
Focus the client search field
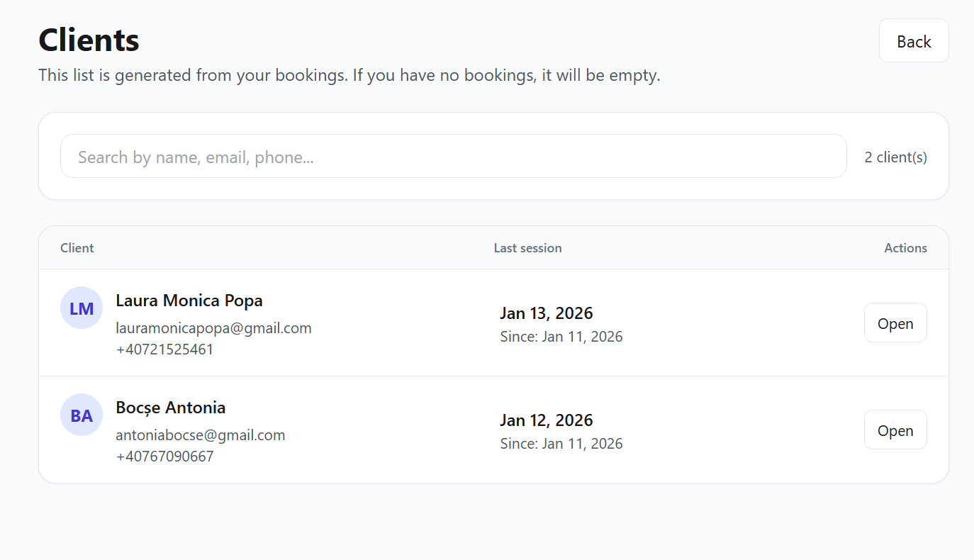453,157
